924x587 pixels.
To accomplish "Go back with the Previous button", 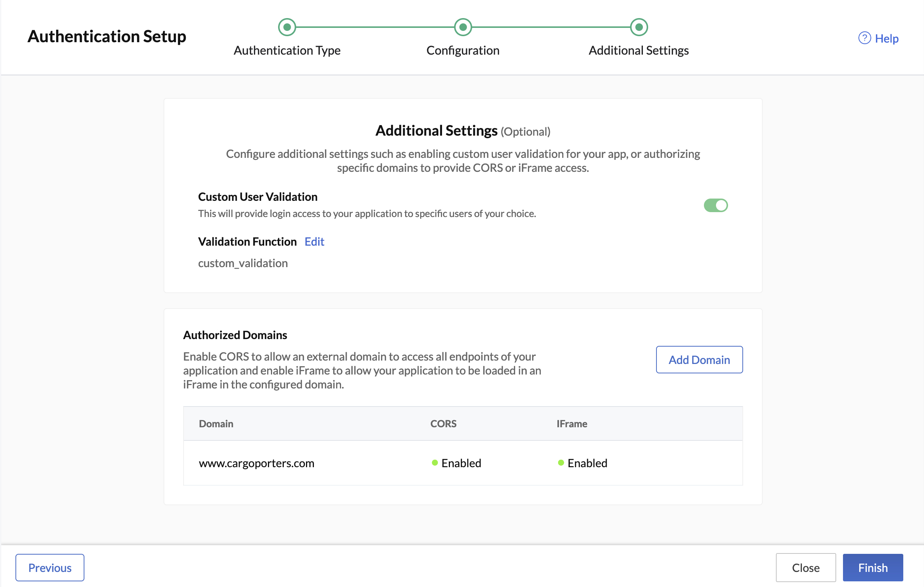I will click(50, 567).
